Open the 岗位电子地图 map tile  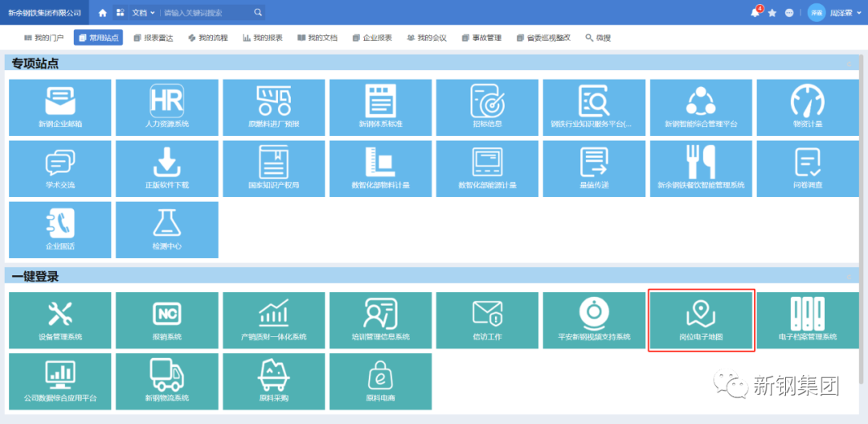[x=701, y=320]
